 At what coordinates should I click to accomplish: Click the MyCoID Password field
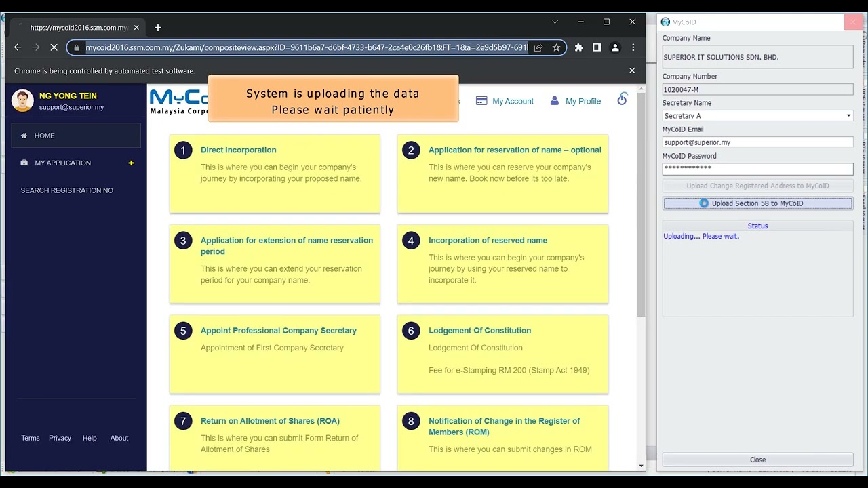[757, 169]
